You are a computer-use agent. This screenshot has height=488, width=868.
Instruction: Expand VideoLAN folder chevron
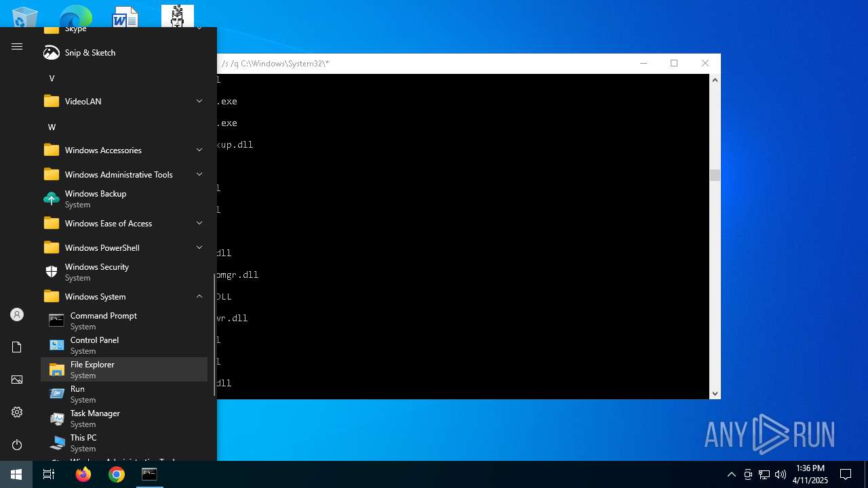point(199,102)
